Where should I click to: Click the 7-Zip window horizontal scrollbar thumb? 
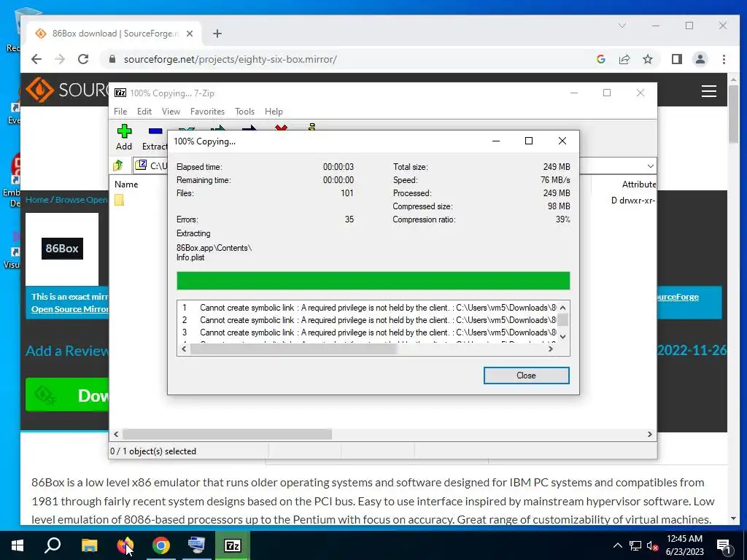[228, 434]
